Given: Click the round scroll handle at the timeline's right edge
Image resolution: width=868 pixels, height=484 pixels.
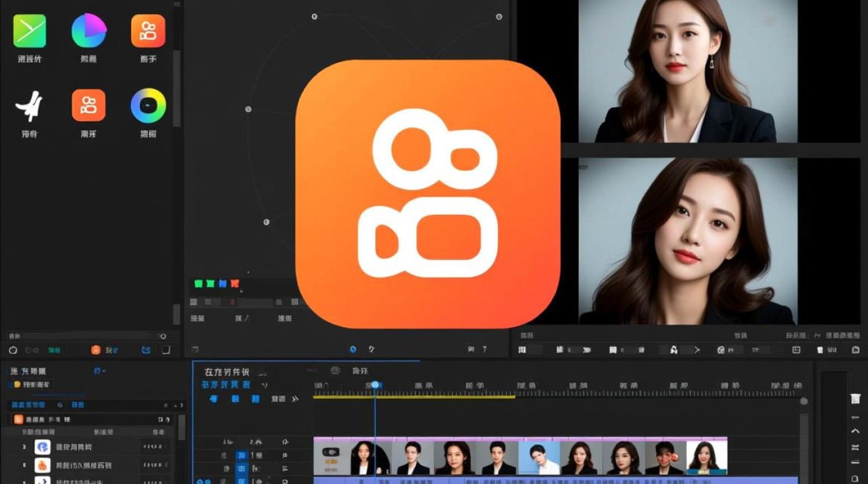Looking at the screenshot, I should [803, 401].
